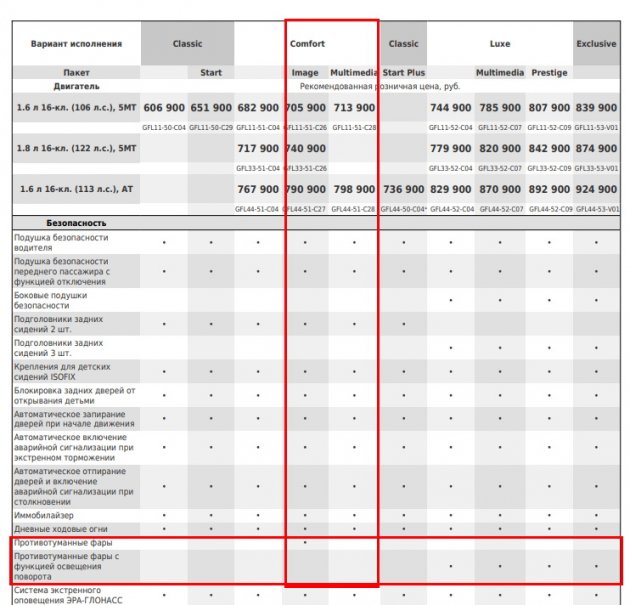Select the Luxe trim column header
The height and width of the screenshot is (605, 630).
coord(499,44)
